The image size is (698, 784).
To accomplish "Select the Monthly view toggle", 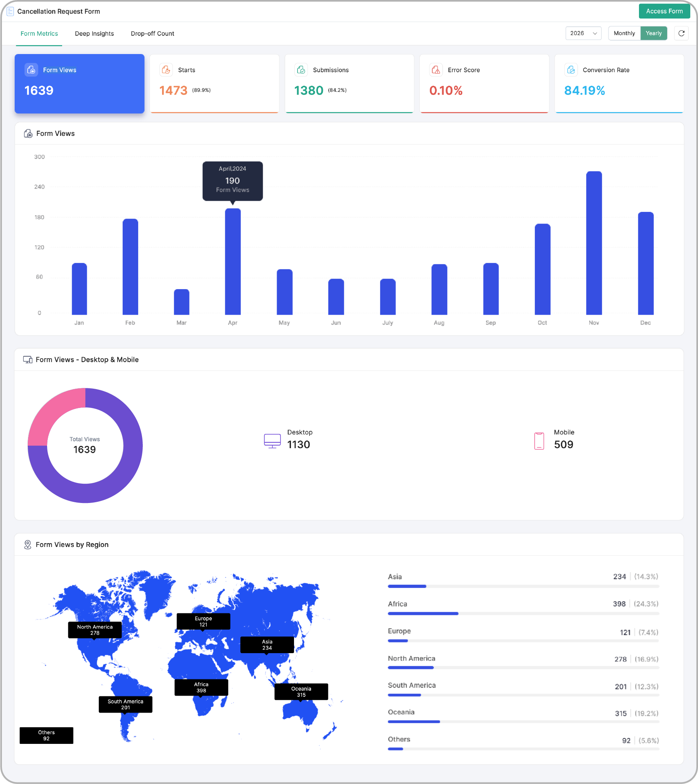I will click(x=624, y=33).
